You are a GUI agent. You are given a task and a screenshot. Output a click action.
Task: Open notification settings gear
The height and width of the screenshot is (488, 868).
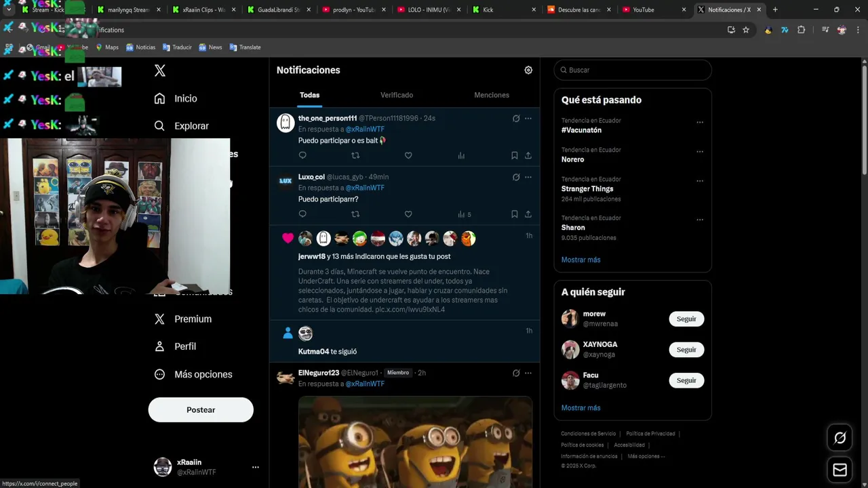(528, 70)
